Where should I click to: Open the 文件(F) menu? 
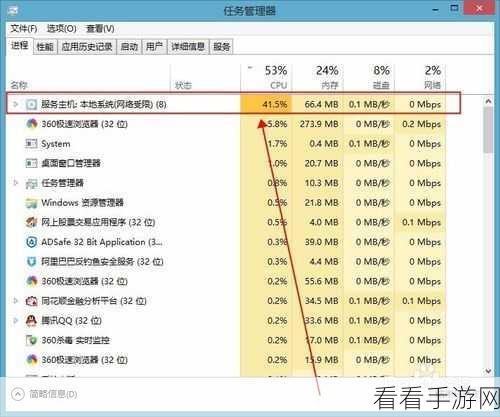[x=23, y=29]
